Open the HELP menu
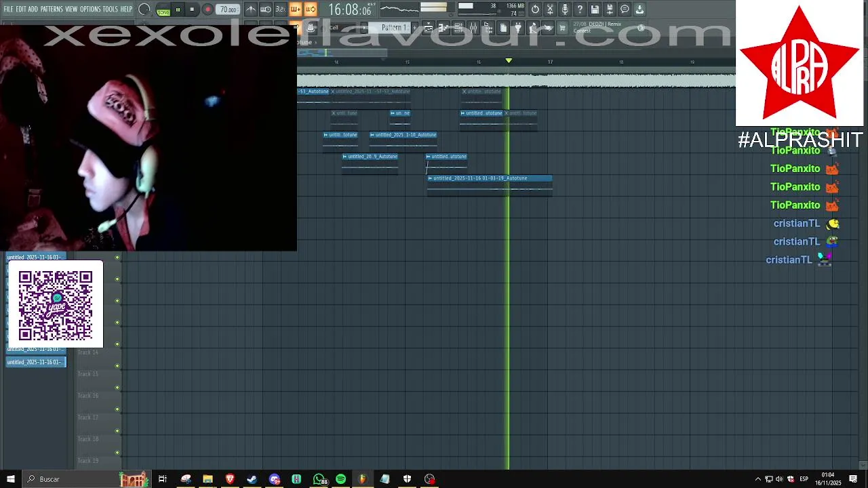 pyautogui.click(x=127, y=9)
